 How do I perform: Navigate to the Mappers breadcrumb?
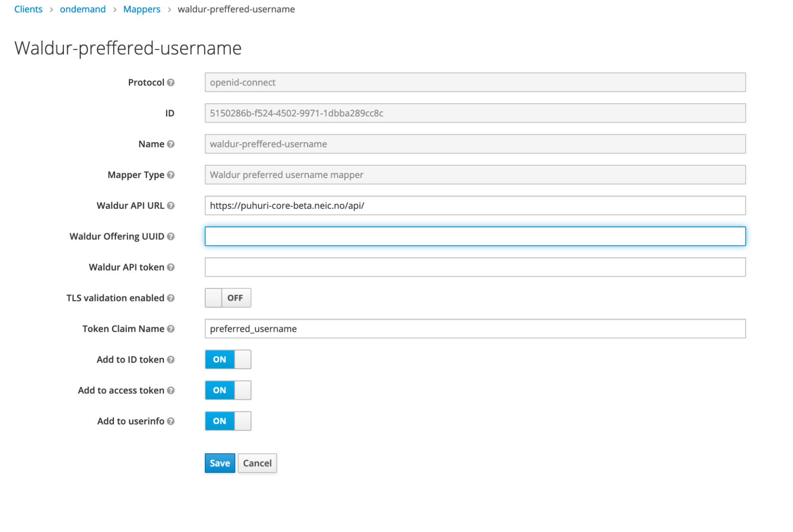142,9
